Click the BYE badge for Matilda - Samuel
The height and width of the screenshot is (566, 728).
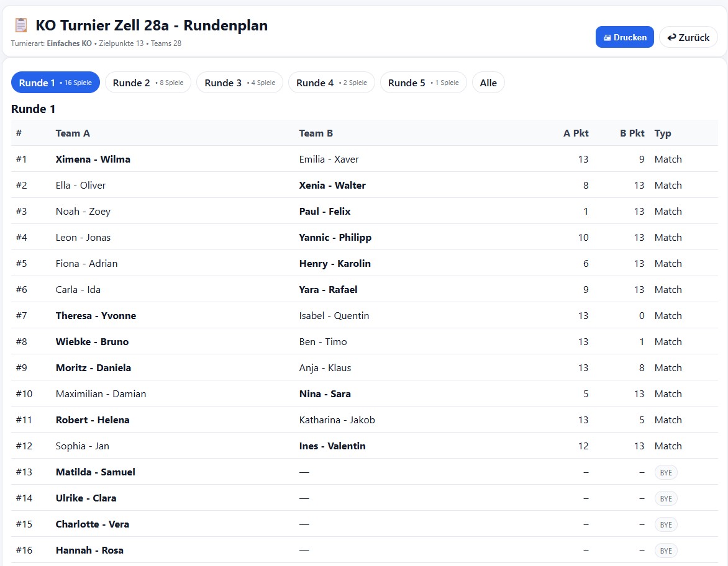click(666, 472)
